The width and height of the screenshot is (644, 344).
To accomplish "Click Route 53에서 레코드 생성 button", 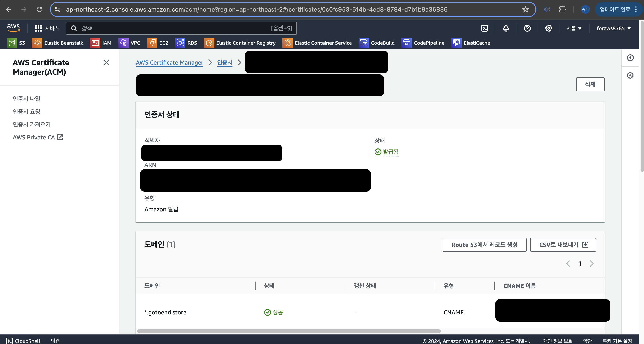I will tap(484, 245).
